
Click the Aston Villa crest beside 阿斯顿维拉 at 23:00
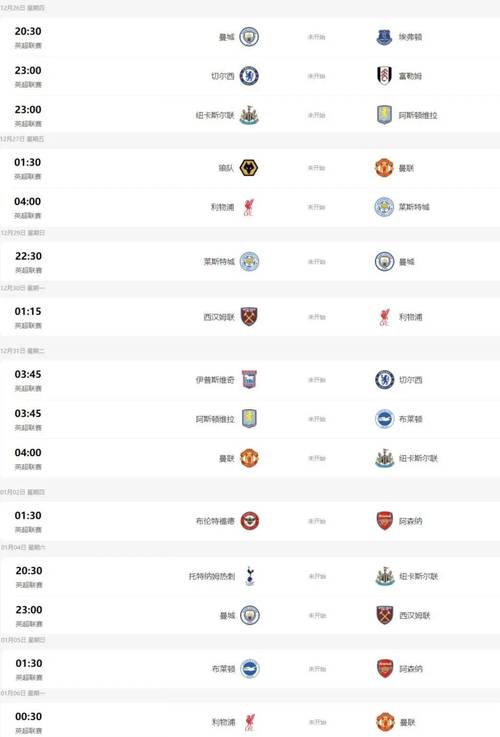384,115
